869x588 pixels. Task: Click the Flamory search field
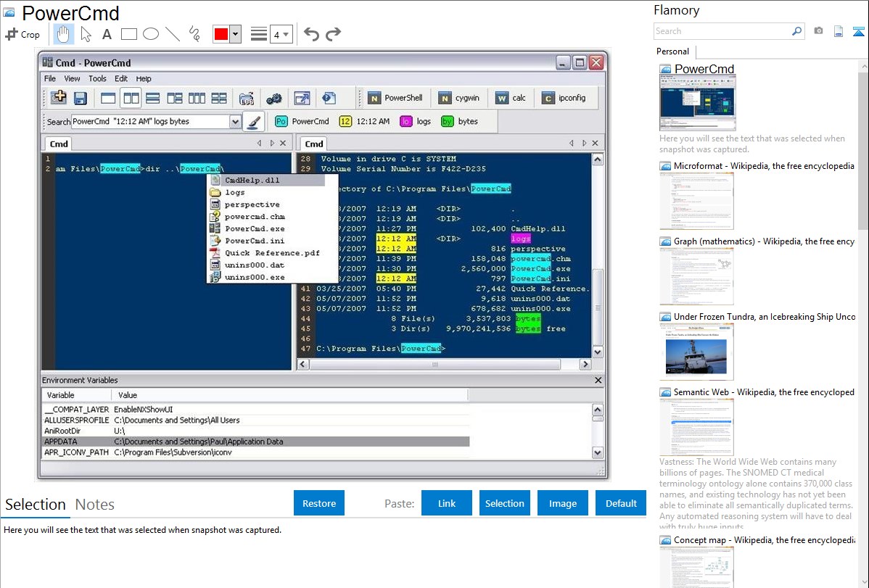(x=722, y=31)
